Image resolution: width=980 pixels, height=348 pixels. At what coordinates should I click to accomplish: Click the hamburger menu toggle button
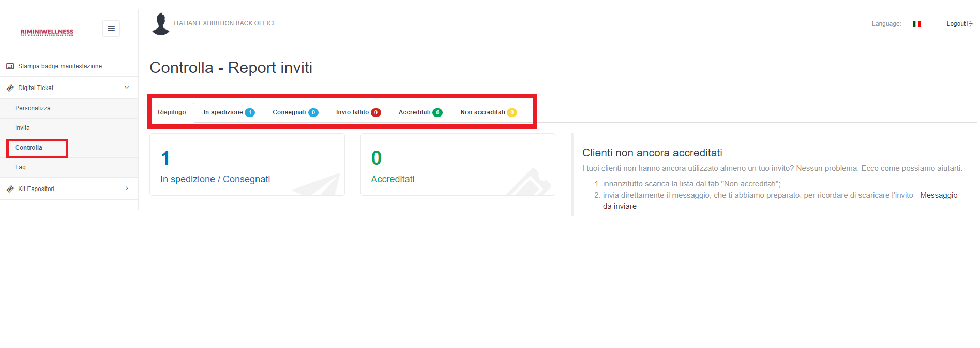(111, 28)
